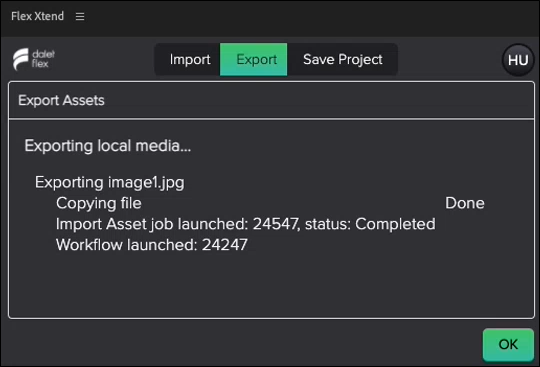Click the 'Exporting local media...' status text

coord(108,146)
